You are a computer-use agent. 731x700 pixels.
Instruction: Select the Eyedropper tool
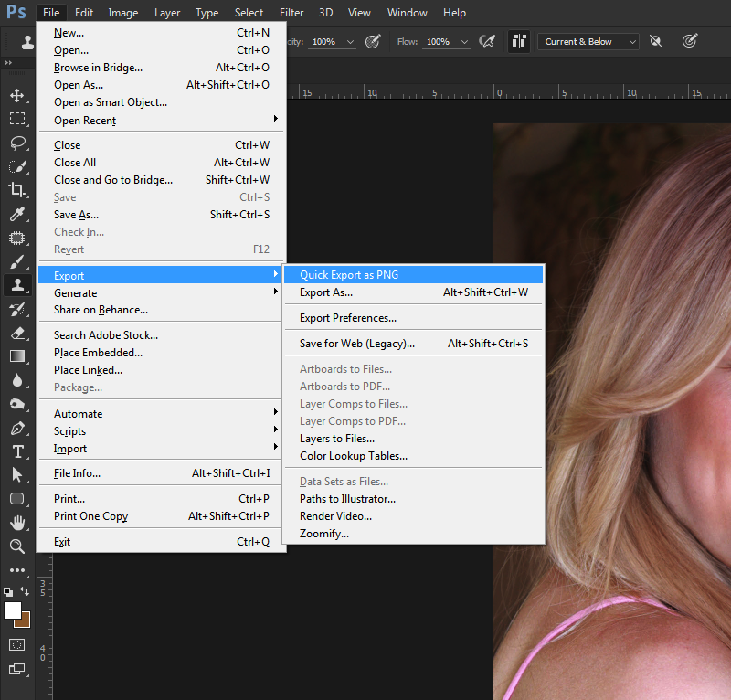(16, 215)
